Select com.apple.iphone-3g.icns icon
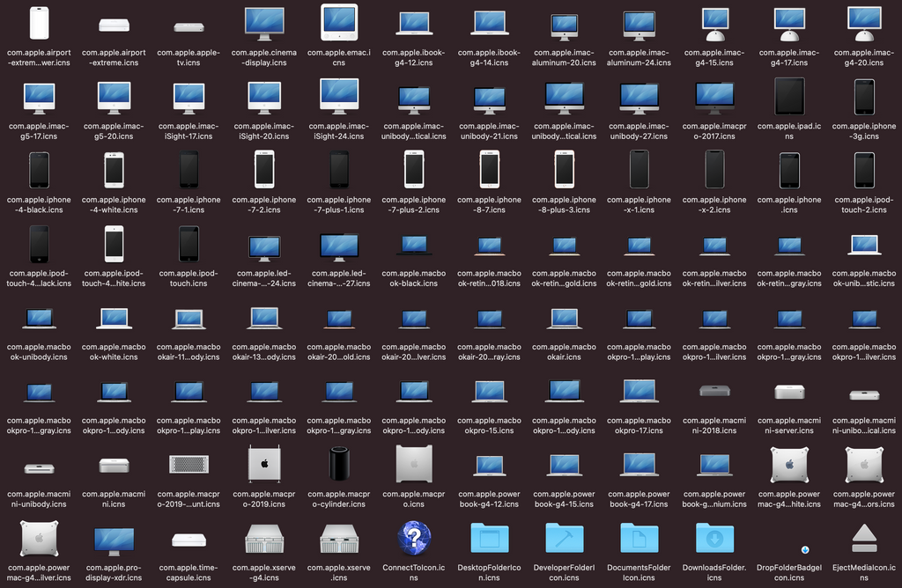Viewport: 902px width, 588px height. click(x=864, y=97)
